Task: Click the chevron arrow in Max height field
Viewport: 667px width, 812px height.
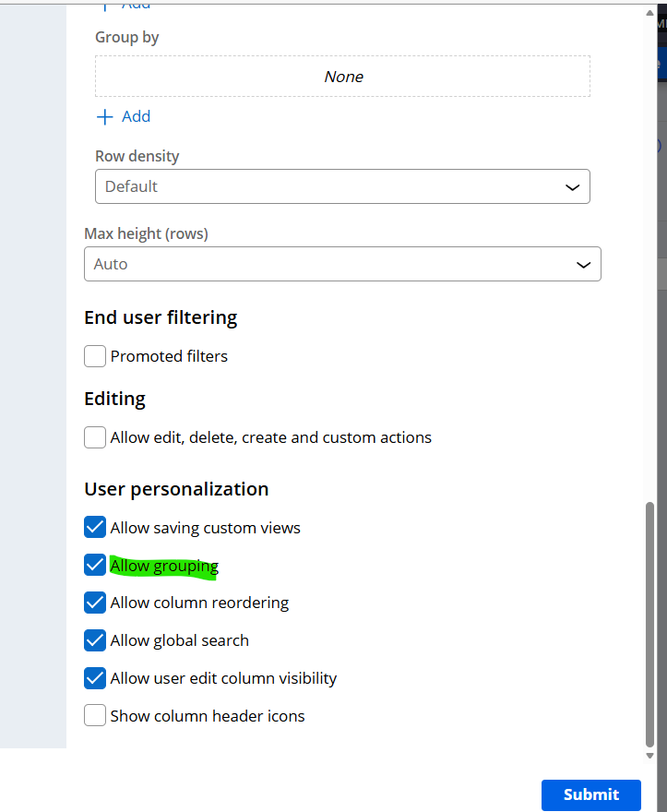Action: (583, 265)
